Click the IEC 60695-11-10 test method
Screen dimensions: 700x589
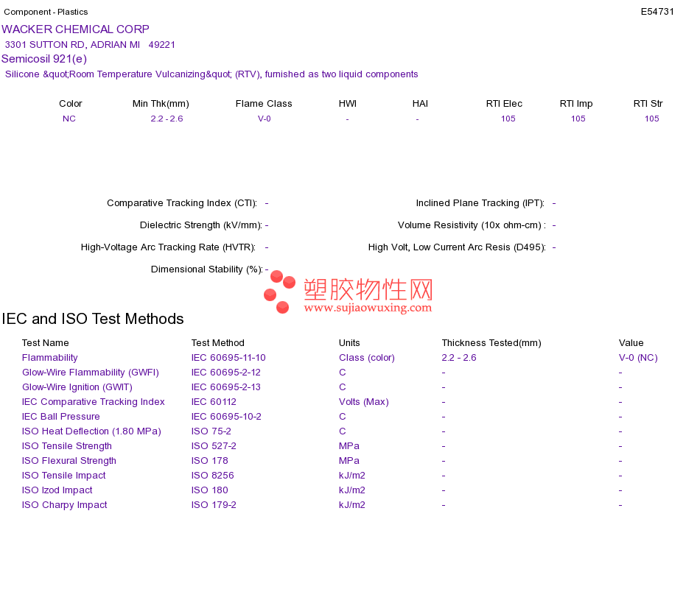(228, 357)
